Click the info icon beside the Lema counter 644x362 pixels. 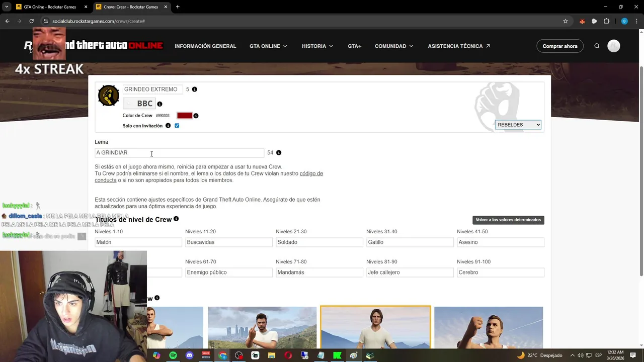(x=279, y=153)
